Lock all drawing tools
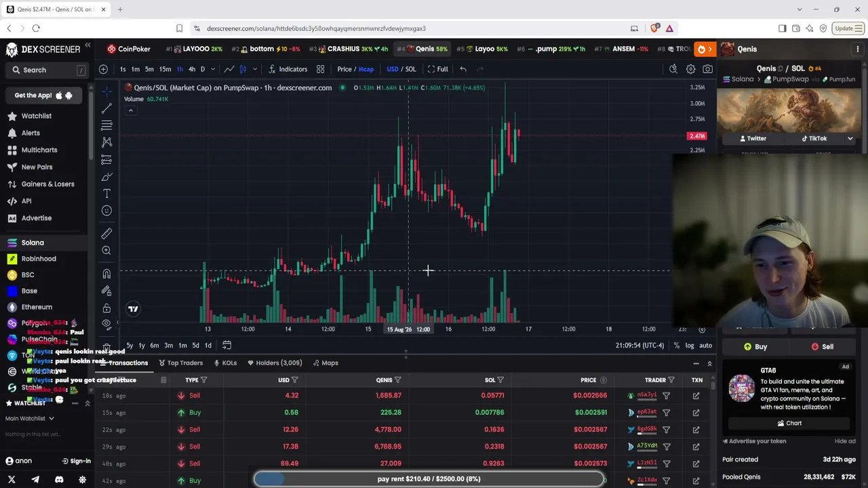 point(106,308)
